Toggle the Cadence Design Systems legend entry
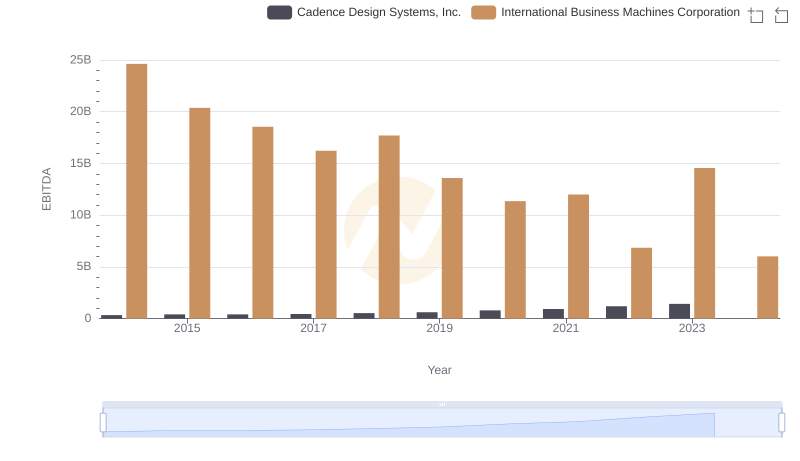 [364, 12]
